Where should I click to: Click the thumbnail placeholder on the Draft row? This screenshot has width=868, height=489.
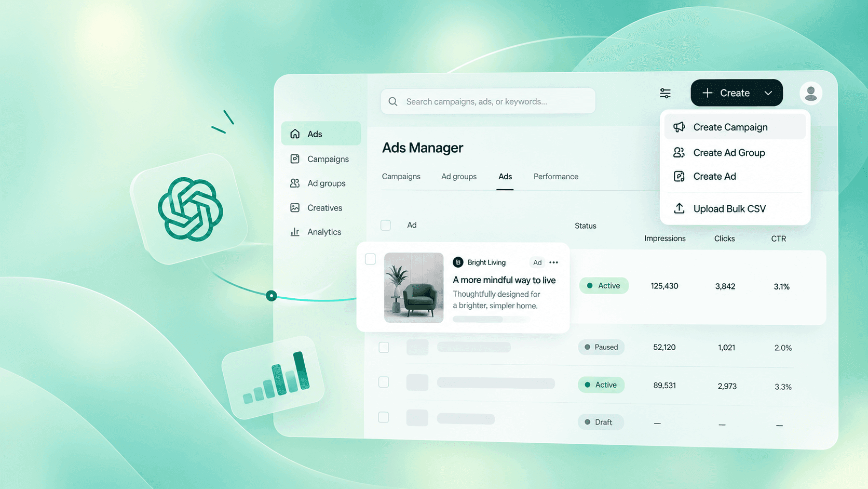pos(417,418)
